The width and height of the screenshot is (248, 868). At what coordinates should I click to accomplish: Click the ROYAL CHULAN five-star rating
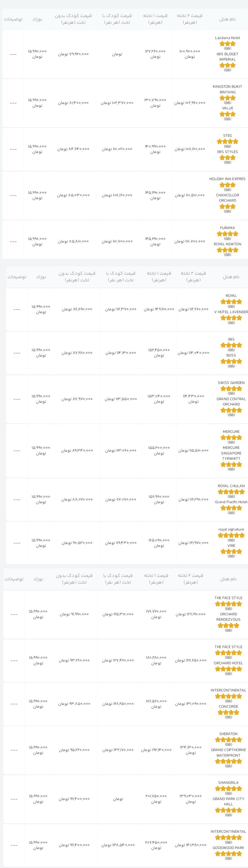pyautogui.click(x=231, y=492)
